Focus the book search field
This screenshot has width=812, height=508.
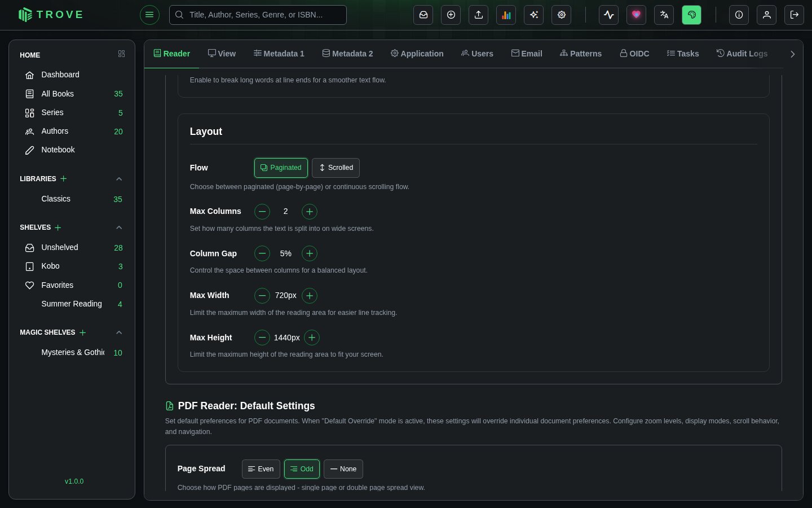pyautogui.click(x=258, y=15)
